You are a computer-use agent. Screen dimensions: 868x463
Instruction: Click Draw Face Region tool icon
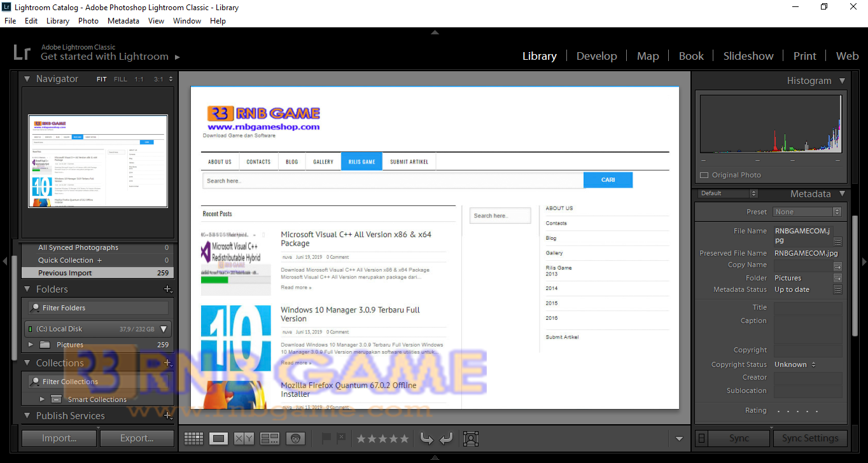(471, 438)
